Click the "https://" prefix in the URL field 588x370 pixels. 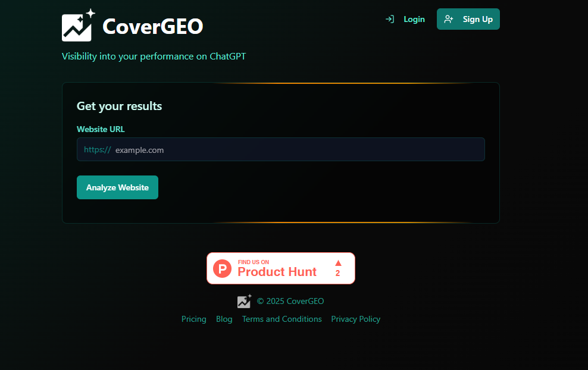[x=98, y=149]
